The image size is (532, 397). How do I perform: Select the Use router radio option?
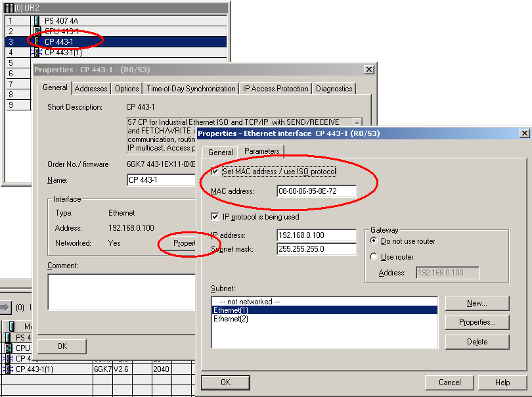pos(374,257)
